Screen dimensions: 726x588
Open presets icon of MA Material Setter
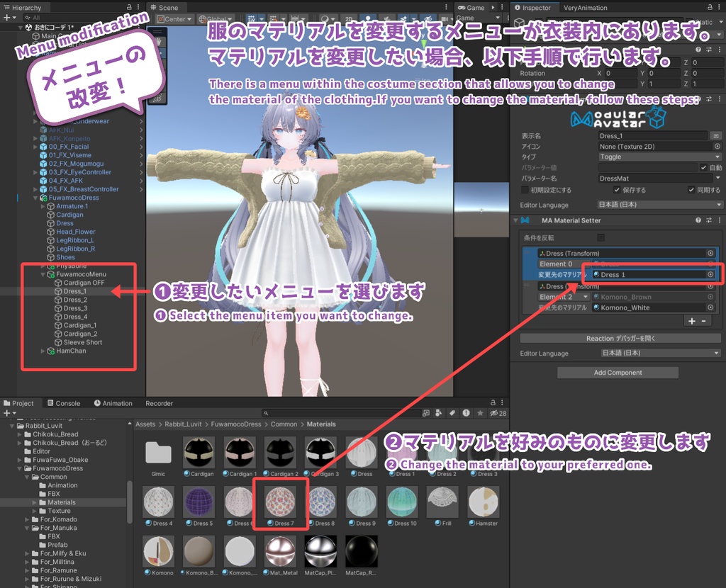pyautogui.click(x=709, y=220)
